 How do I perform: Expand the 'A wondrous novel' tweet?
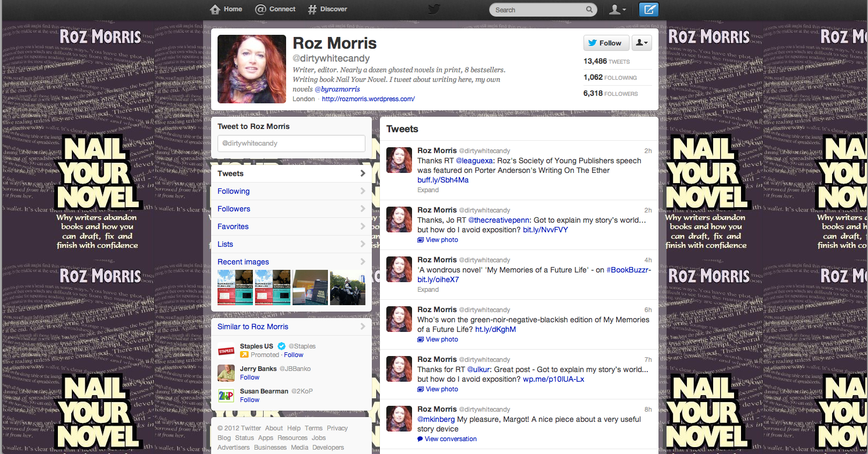(428, 290)
